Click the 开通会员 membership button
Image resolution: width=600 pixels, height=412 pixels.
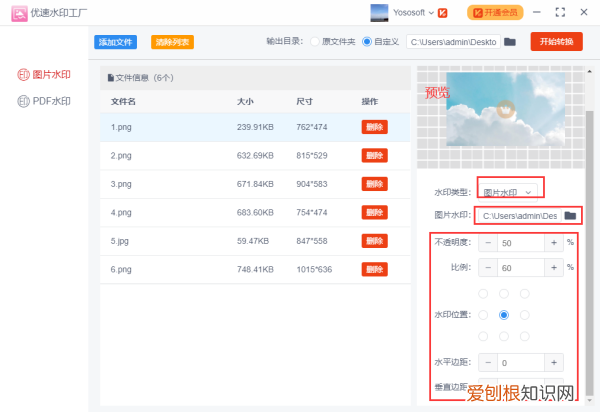pyautogui.click(x=495, y=13)
